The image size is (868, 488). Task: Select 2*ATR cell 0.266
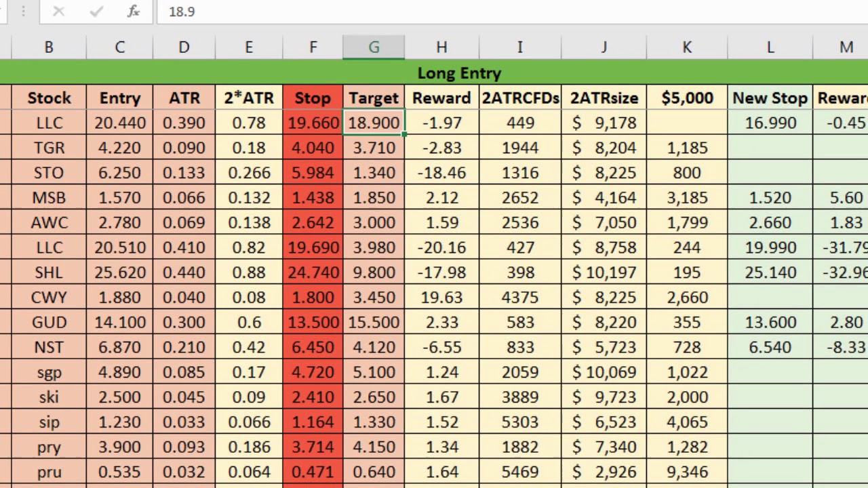[x=249, y=173]
